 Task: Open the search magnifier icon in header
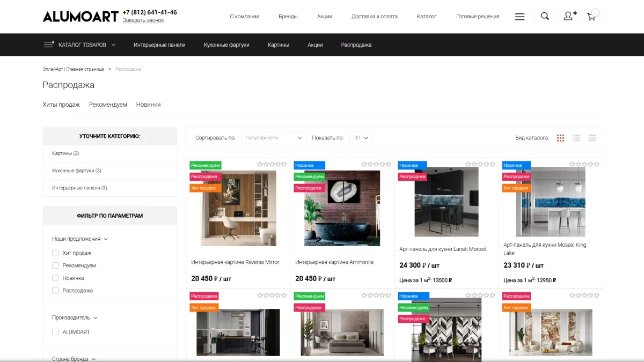[x=545, y=16]
